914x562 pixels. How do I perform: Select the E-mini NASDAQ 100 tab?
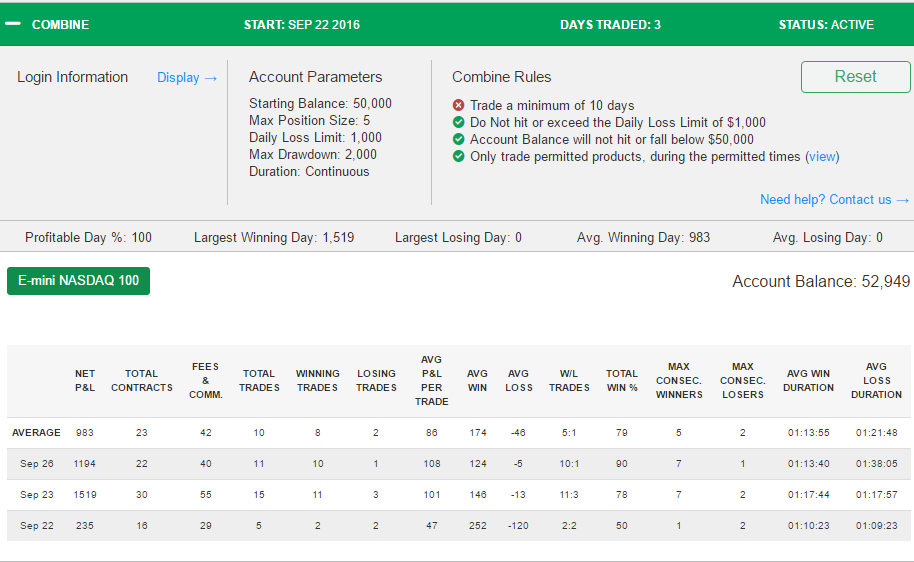point(79,281)
